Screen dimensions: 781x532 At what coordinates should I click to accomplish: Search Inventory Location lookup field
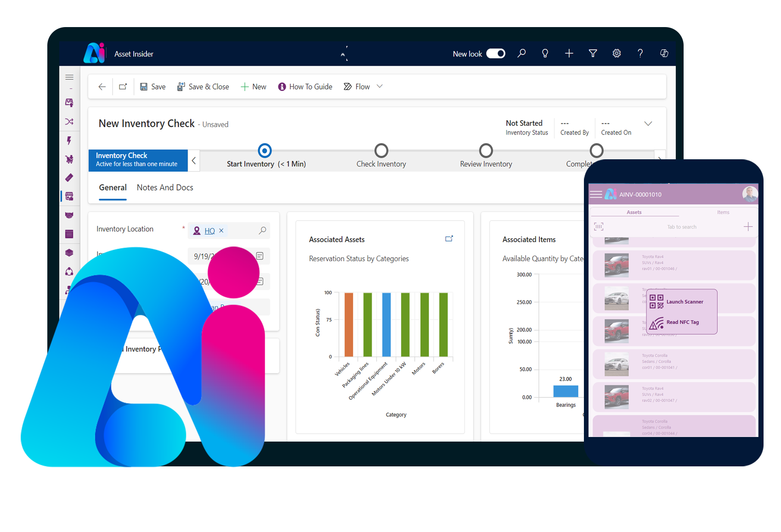click(262, 230)
